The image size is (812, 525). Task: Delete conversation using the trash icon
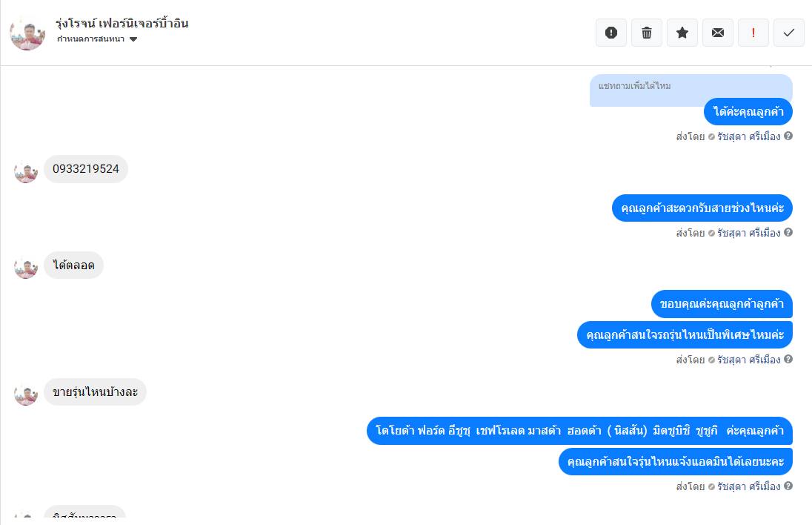[647, 33]
